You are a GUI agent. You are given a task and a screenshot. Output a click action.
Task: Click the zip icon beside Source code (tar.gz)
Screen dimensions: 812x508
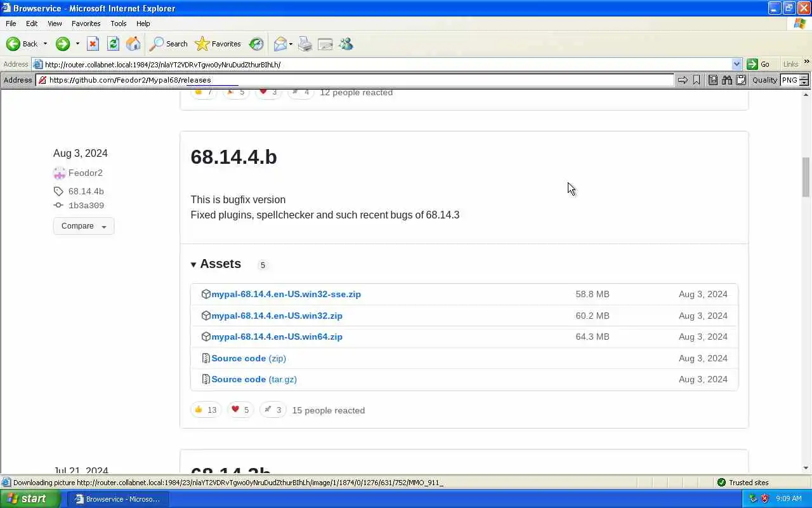(x=206, y=380)
